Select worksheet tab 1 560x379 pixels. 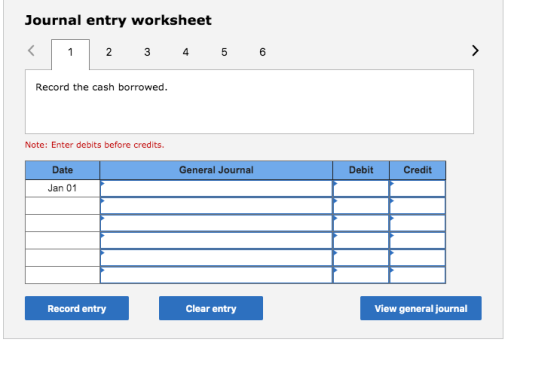tap(70, 53)
